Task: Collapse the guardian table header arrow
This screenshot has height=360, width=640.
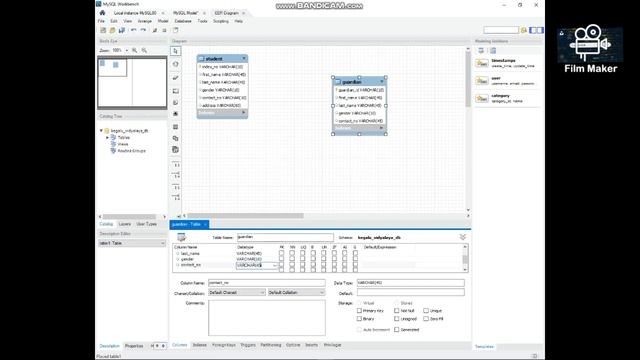Action: point(382,82)
